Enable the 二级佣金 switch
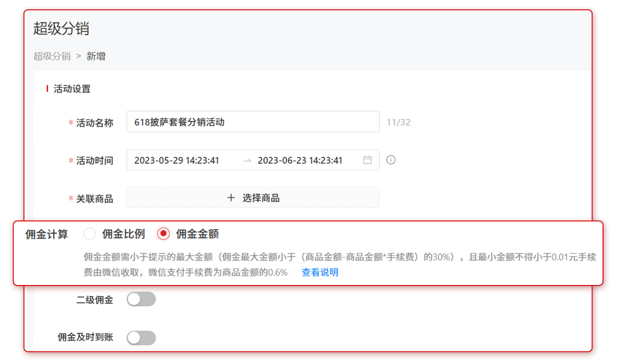617x364 pixels. click(141, 299)
